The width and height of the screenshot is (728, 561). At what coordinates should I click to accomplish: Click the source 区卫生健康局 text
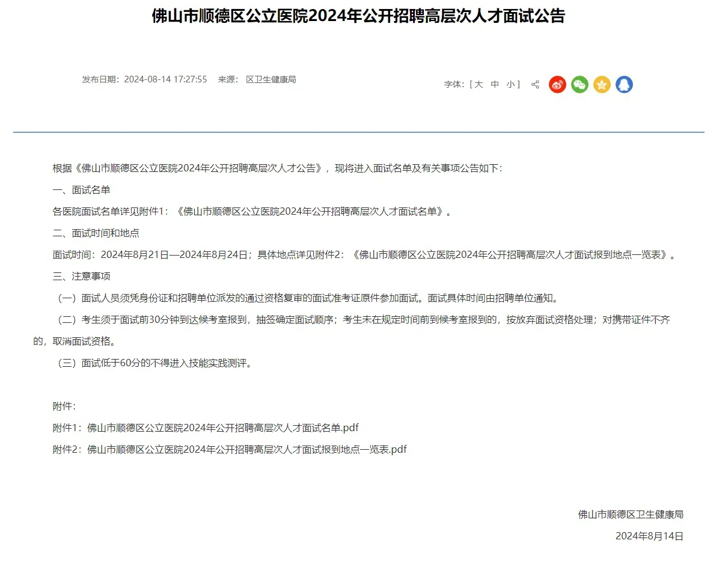tap(271, 79)
